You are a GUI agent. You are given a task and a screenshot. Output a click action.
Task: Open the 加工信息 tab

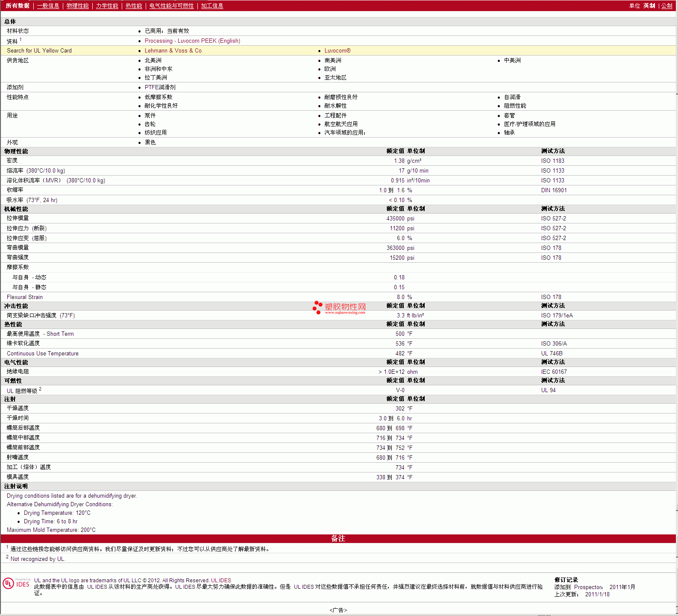tap(212, 6)
